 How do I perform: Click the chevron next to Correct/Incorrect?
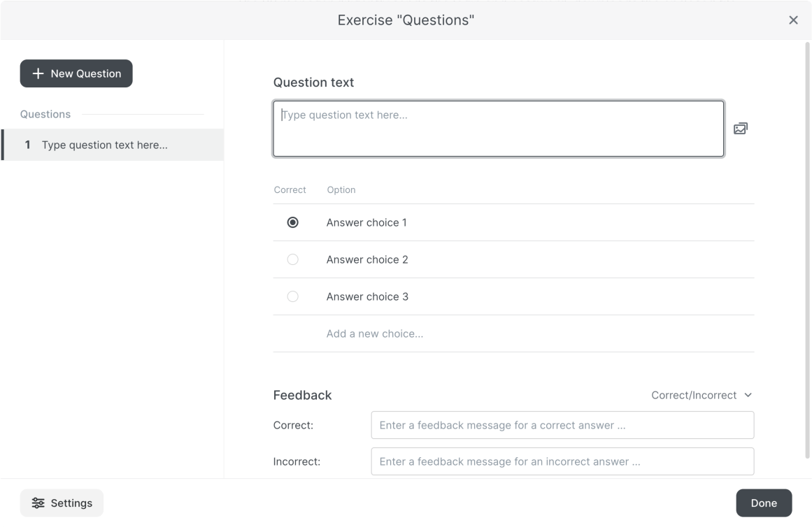[748, 395]
